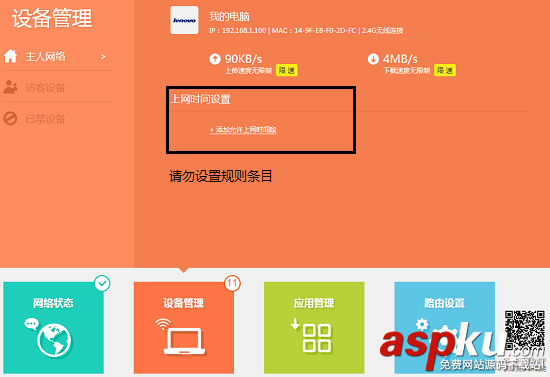Viewport: 550px width, 377px height.
Task: Click the blocked circle icon beside 已禁设备
Action: 10,119
